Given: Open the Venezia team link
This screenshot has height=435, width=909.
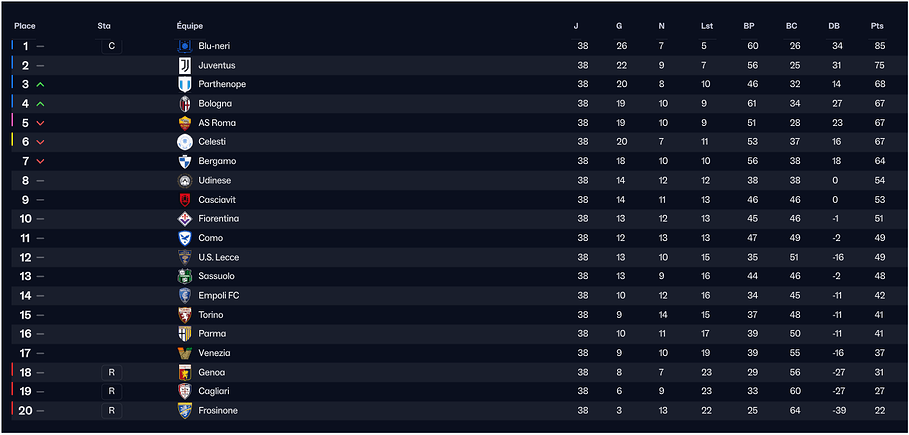Looking at the screenshot, I should (x=214, y=353).
